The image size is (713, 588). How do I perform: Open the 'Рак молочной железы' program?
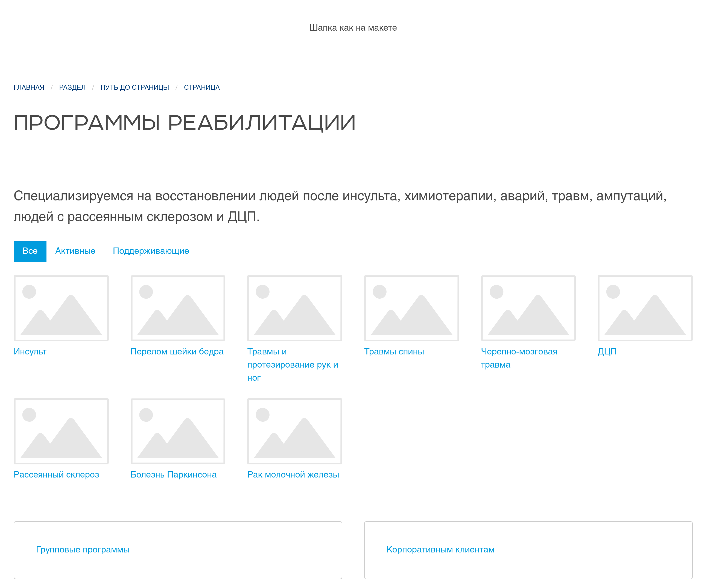293,474
